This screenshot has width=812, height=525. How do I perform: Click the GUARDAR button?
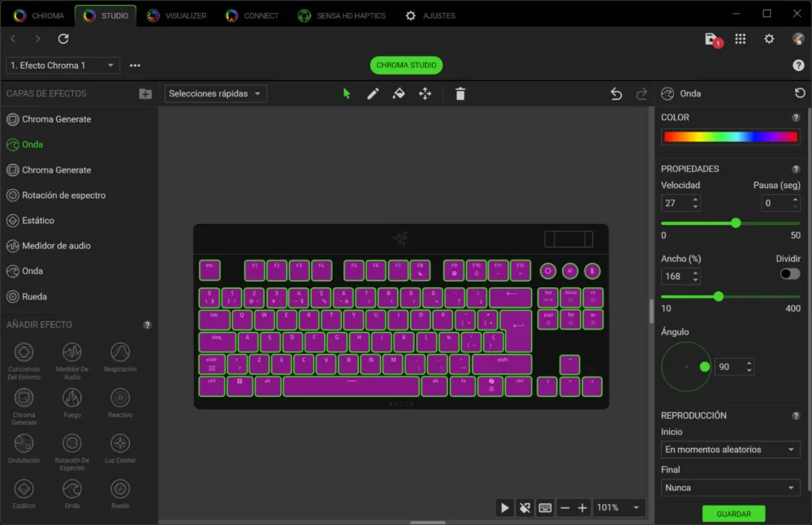click(x=733, y=514)
